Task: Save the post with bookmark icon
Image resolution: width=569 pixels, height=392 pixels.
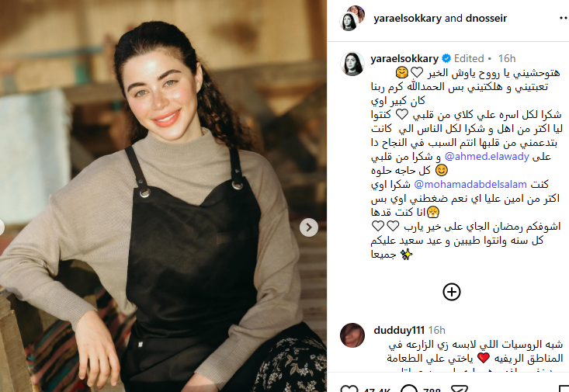Action: [x=565, y=389]
